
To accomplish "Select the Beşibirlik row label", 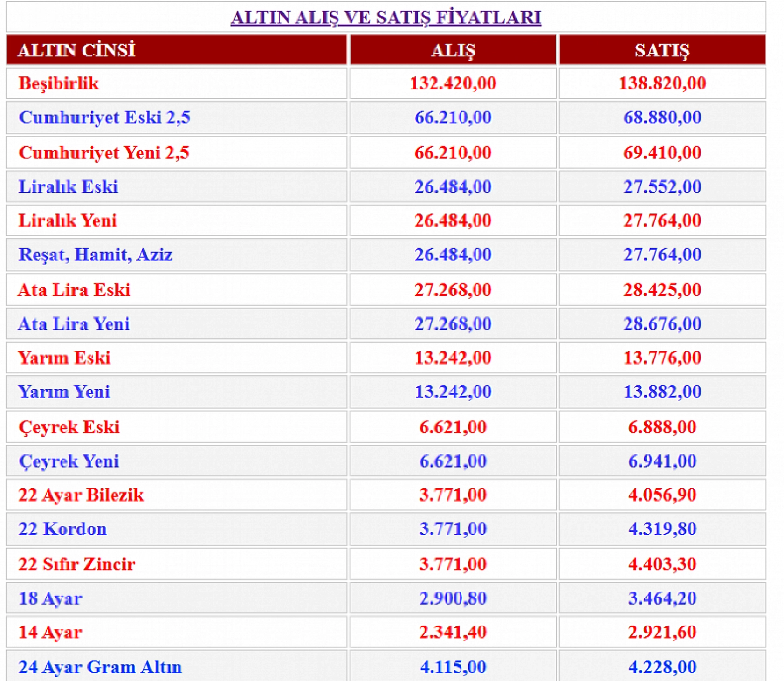I will pyautogui.click(x=59, y=83).
